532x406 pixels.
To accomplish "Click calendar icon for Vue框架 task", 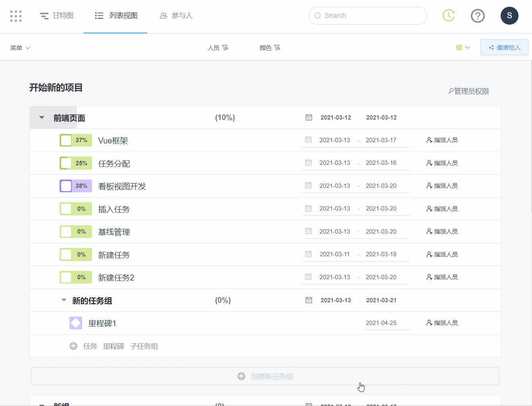I will point(308,140).
